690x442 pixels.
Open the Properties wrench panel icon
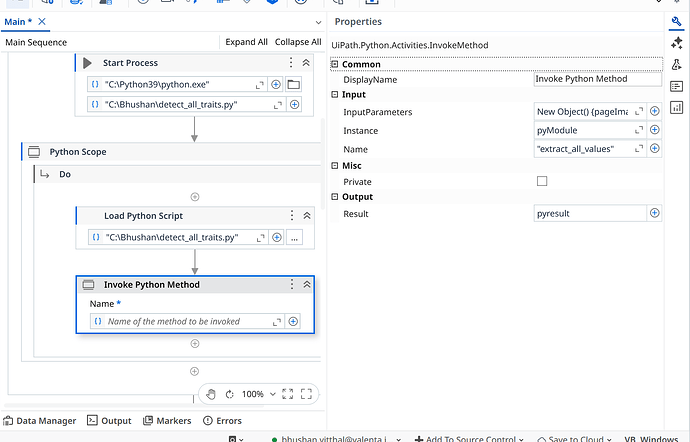pos(676,22)
